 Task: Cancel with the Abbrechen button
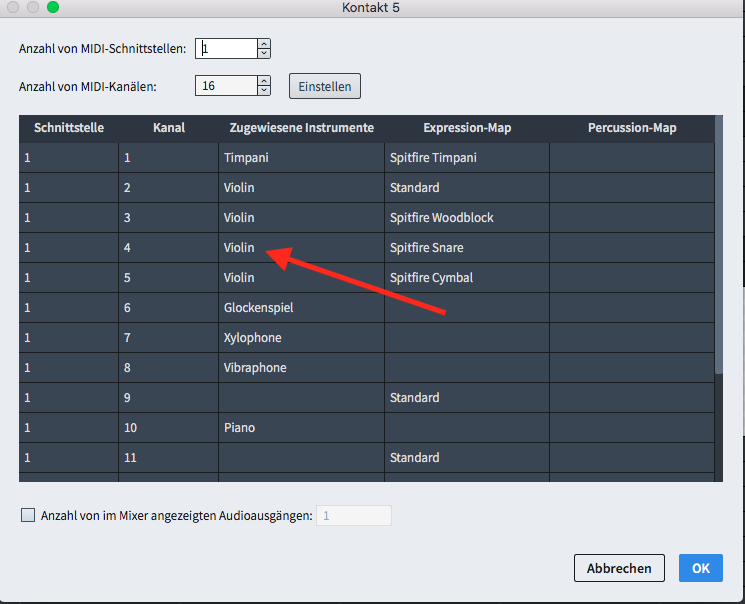[619, 568]
